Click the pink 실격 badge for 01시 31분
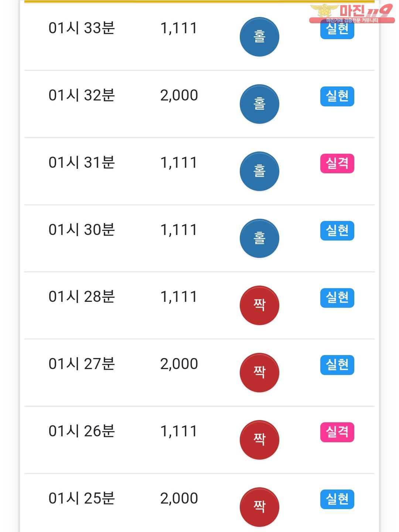 tap(337, 163)
